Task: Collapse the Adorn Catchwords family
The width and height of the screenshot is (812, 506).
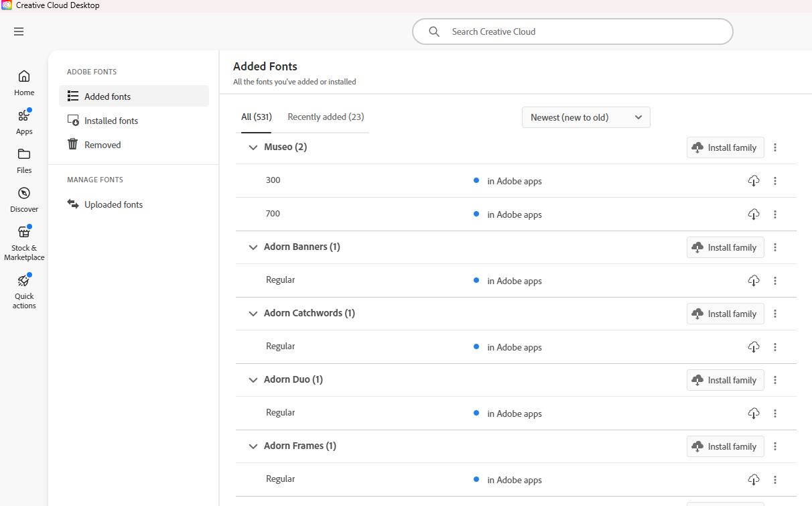Action: (253, 314)
